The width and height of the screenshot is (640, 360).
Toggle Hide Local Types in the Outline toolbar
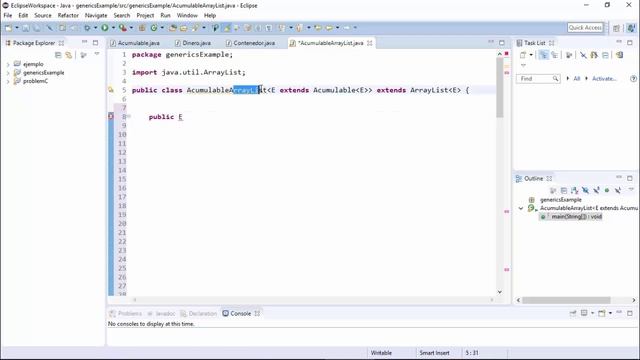[618, 190]
